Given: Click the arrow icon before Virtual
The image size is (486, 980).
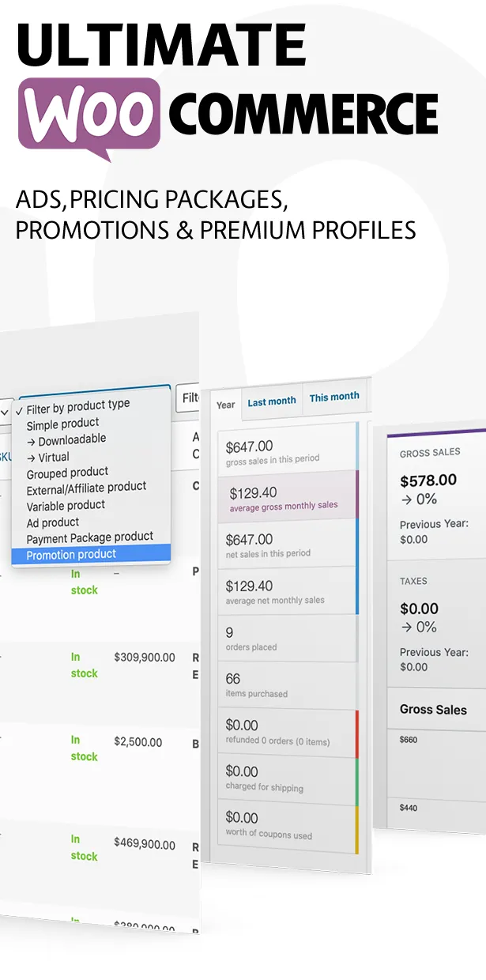Looking at the screenshot, I should point(32,456).
